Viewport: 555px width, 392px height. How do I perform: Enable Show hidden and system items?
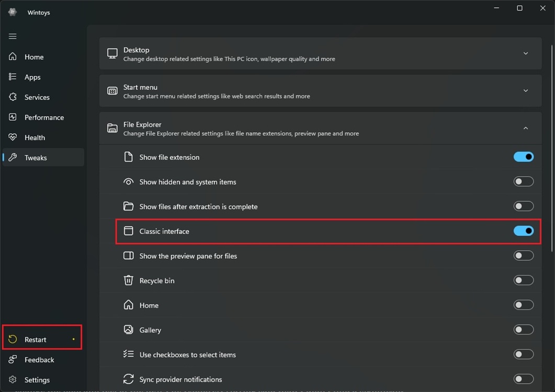(523, 181)
